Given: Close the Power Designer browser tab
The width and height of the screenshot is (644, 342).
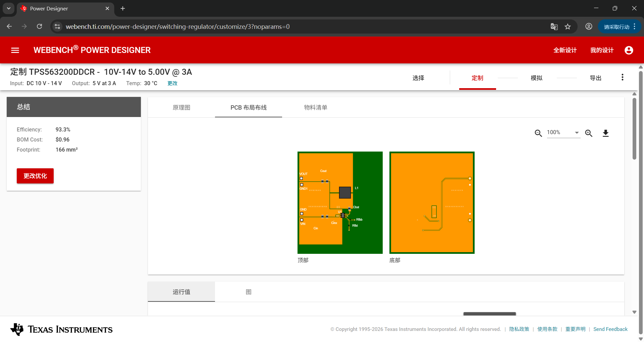Looking at the screenshot, I should [x=107, y=8].
